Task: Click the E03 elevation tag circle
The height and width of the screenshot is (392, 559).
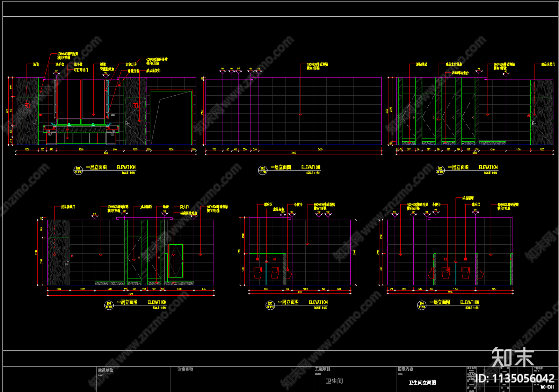Action: tap(440, 170)
